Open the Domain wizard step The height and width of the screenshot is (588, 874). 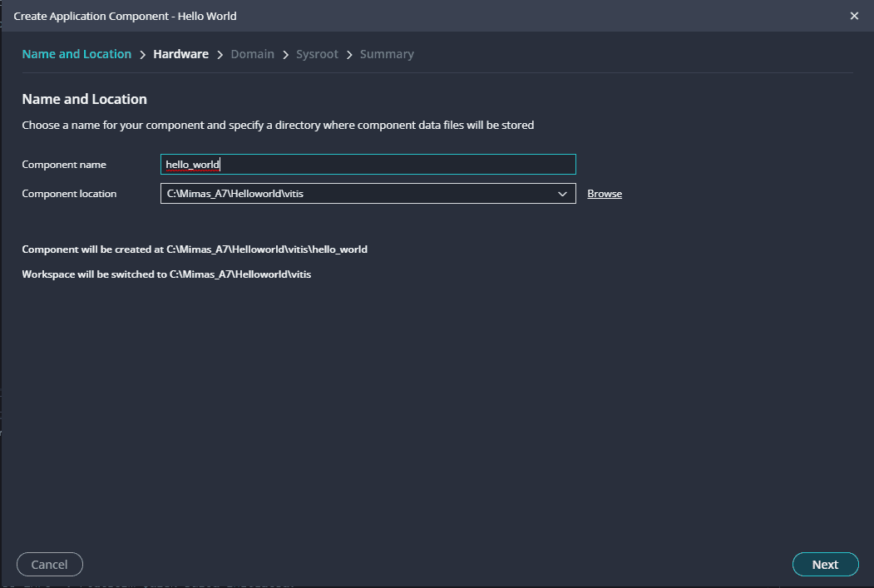[252, 54]
